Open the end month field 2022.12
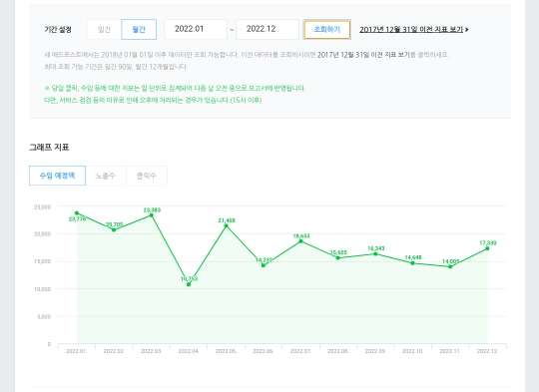539x392 pixels. click(268, 29)
